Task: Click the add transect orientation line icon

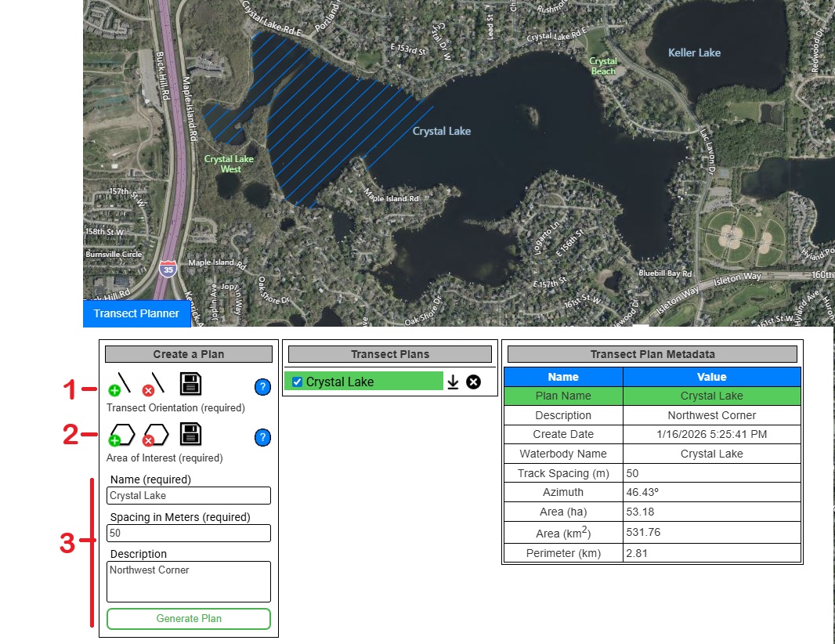Action: (x=119, y=384)
